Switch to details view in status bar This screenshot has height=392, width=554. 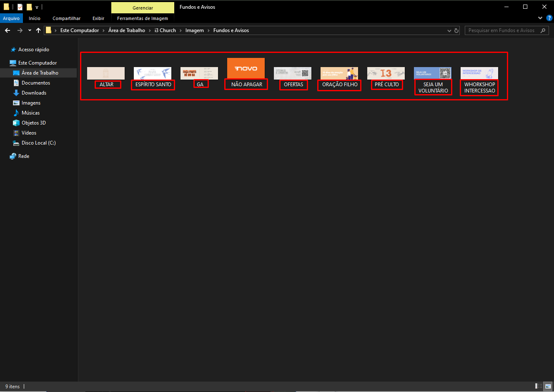coord(539,386)
